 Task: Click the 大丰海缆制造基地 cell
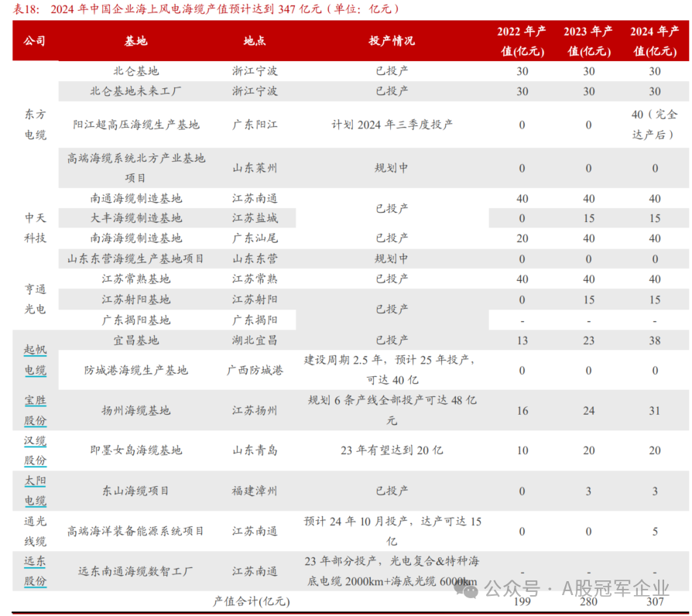(x=136, y=218)
